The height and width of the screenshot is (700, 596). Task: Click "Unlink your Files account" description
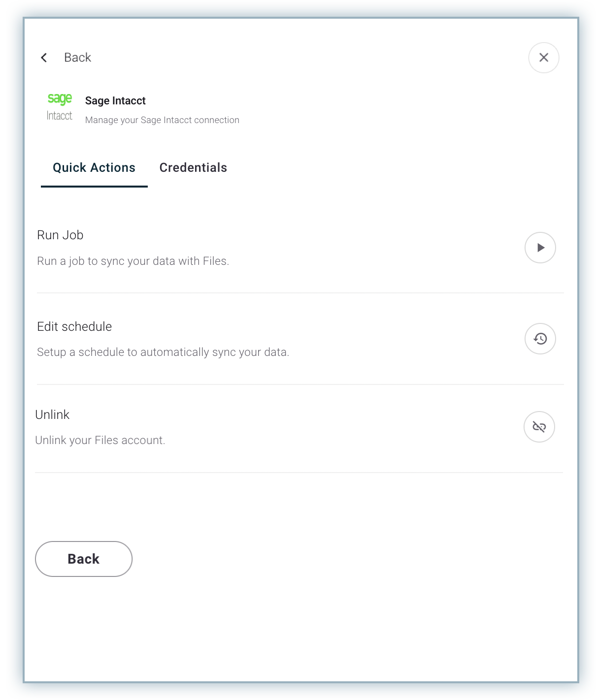click(x=100, y=441)
